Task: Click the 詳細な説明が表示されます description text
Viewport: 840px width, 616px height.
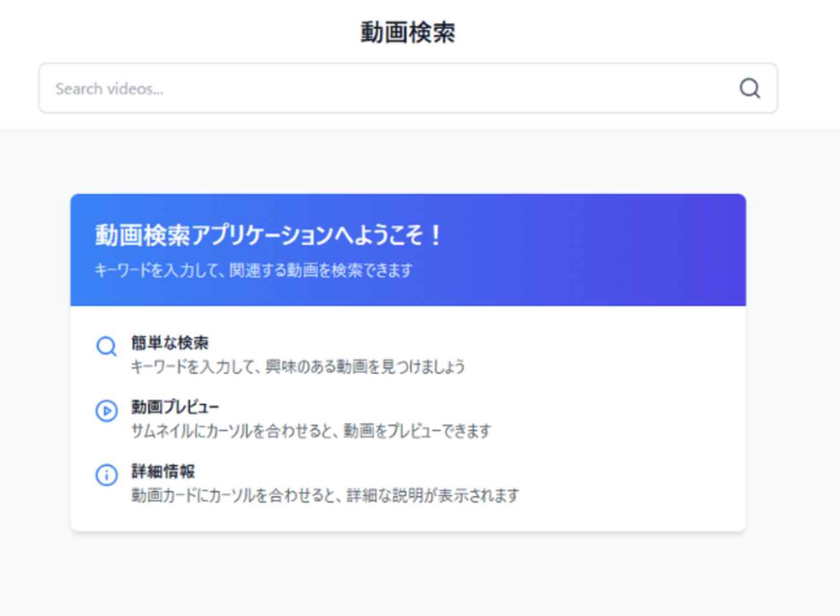Action: [x=433, y=496]
